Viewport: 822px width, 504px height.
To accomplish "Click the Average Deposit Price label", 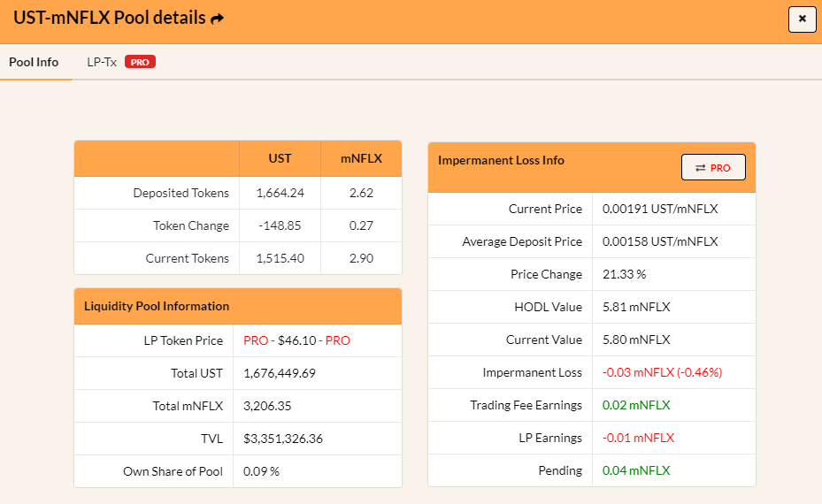I will pyautogui.click(x=522, y=241).
